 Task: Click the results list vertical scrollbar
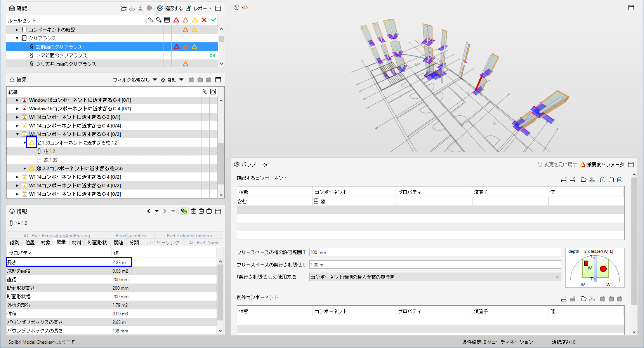tap(221, 163)
